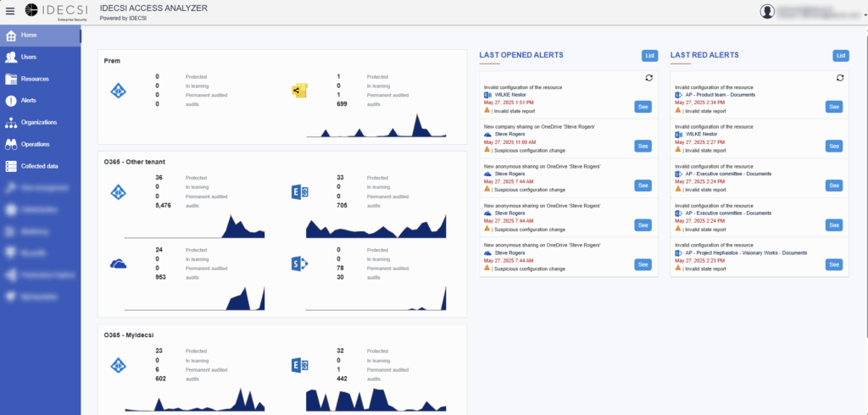868x415 pixels.
Task: Click the 602 audits chart in MyIdecsi
Action: pos(195,400)
